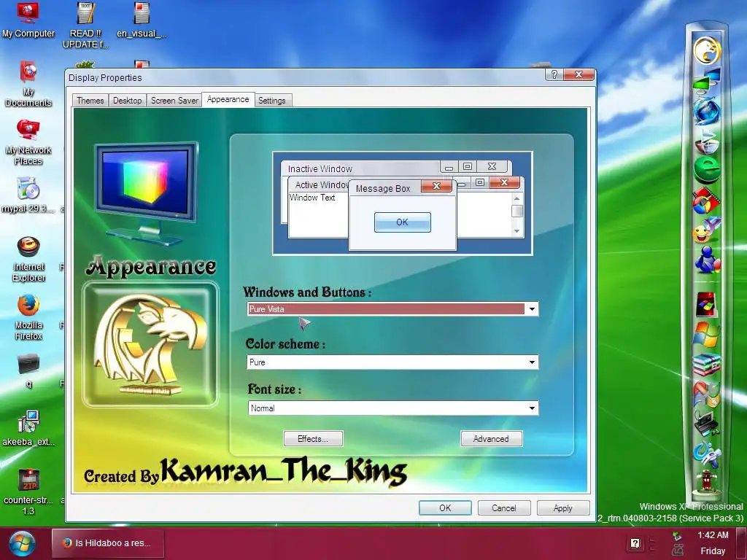
Task: Select the mypal-29.3 installer disc icon
Action: tap(28, 195)
